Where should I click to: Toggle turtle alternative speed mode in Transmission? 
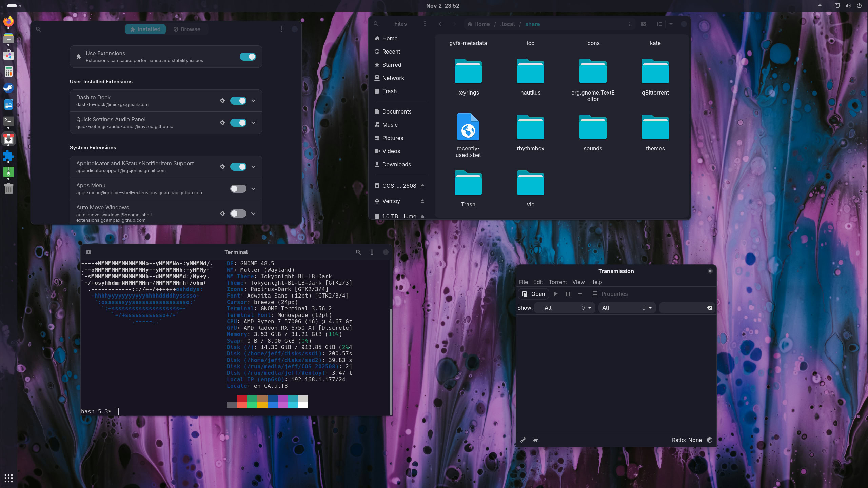tap(536, 440)
